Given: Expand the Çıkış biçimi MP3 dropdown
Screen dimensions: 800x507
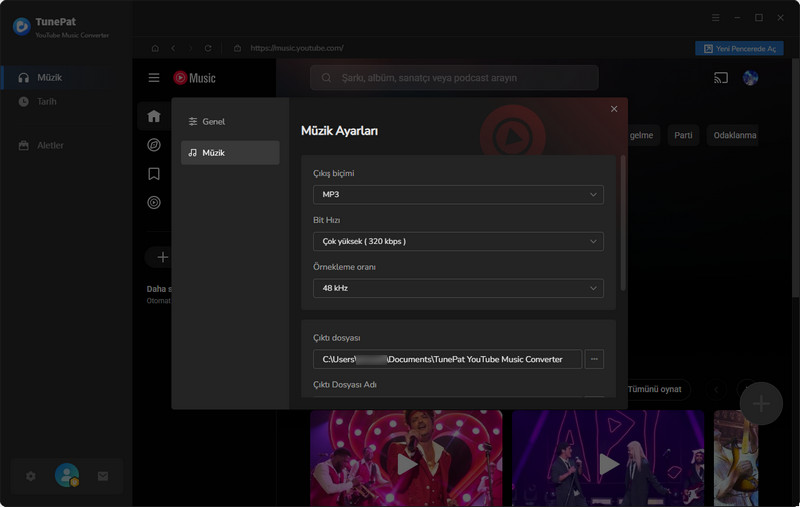Looking at the screenshot, I should pyautogui.click(x=457, y=194).
